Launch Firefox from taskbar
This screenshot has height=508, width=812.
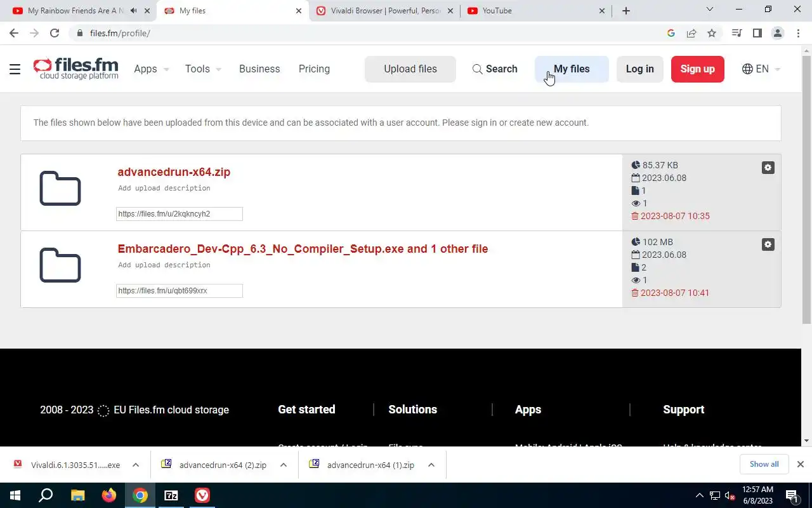pos(109,495)
